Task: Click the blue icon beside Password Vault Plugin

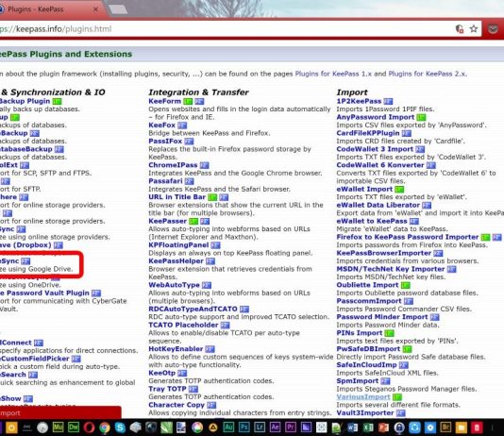Action: point(96,293)
